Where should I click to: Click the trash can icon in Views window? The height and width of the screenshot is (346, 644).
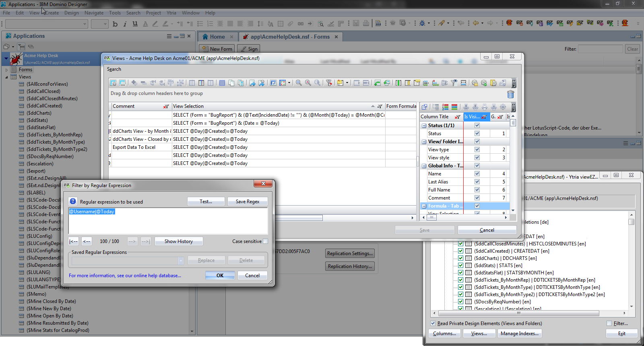tap(510, 94)
